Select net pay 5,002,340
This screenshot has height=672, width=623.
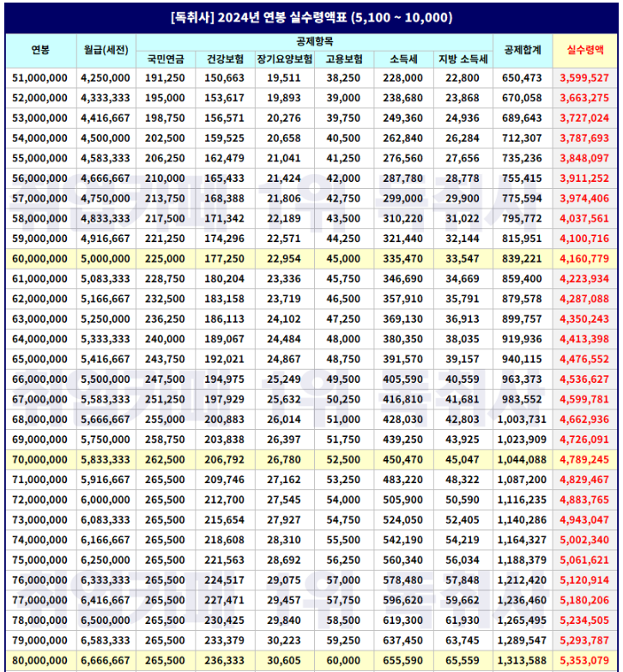(x=584, y=541)
